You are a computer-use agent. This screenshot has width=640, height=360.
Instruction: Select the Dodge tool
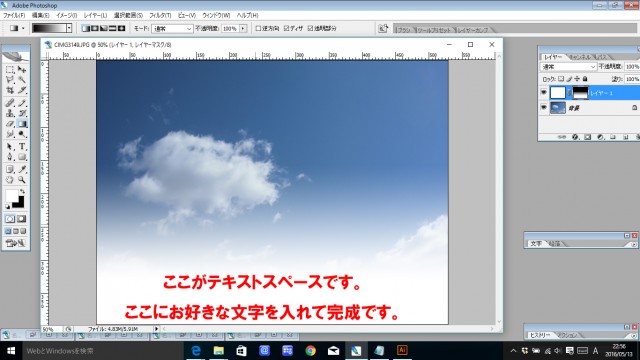tap(22, 134)
